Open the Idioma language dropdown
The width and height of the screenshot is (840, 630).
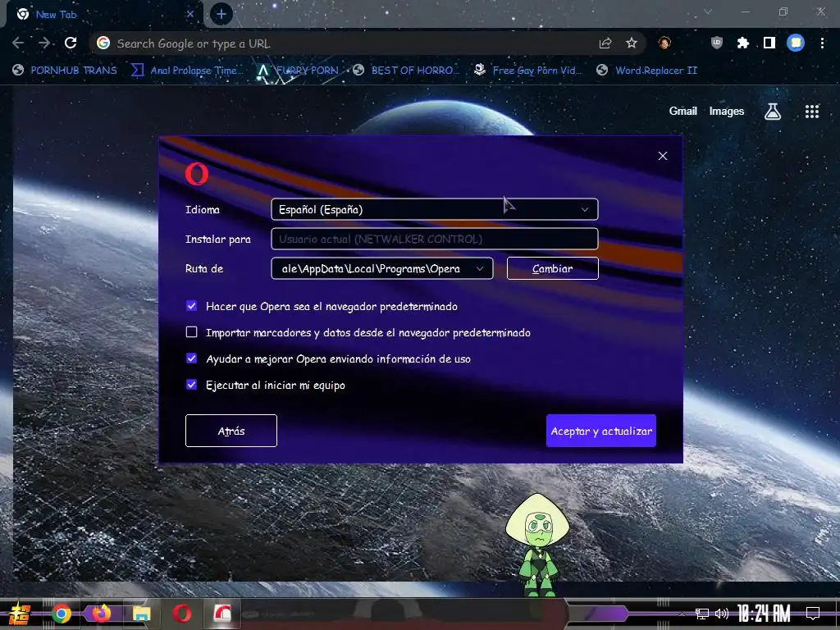click(x=435, y=209)
